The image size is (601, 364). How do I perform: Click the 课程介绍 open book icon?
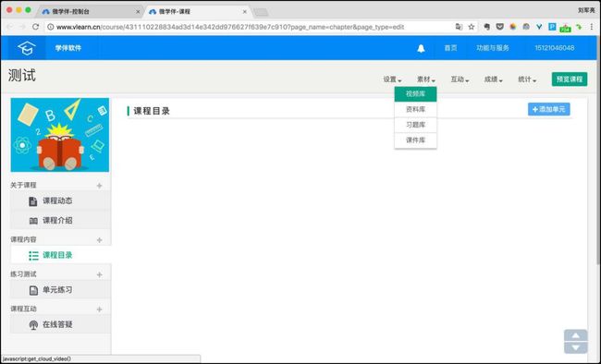click(33, 221)
